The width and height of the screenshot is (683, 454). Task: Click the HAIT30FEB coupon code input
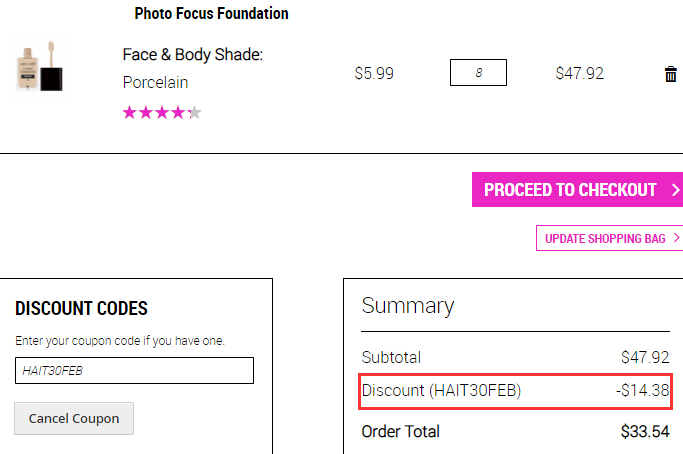(134, 370)
